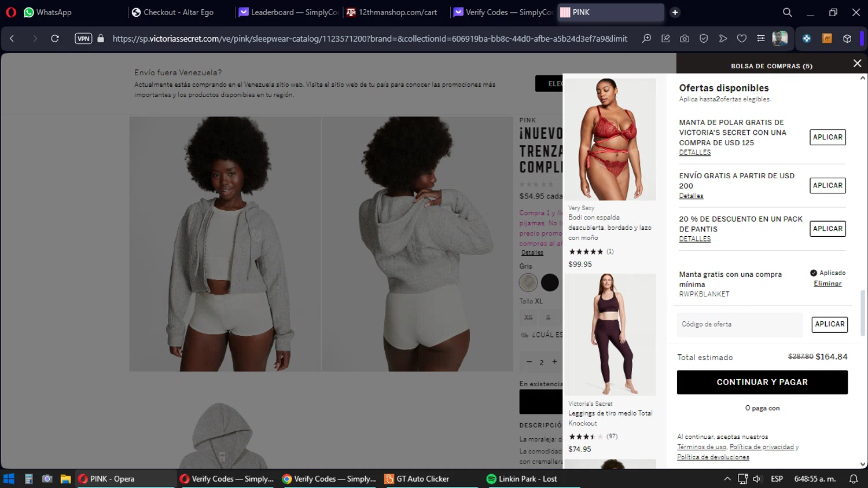Click the Código de oferta input field
The height and width of the screenshot is (488, 868).
[x=740, y=325]
